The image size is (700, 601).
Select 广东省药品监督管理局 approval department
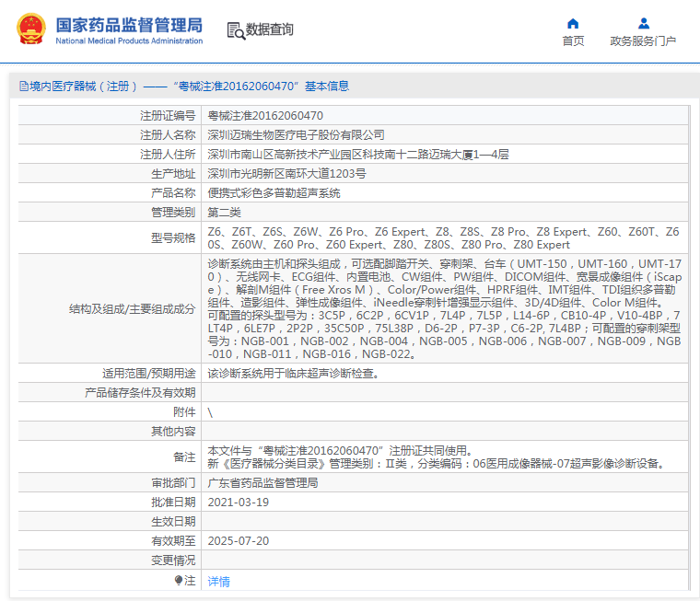click(x=262, y=483)
